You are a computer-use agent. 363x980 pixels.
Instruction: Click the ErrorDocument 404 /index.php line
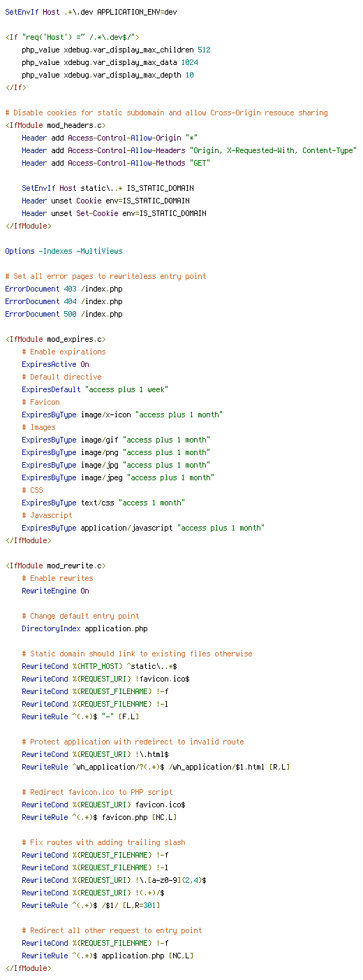click(x=64, y=302)
